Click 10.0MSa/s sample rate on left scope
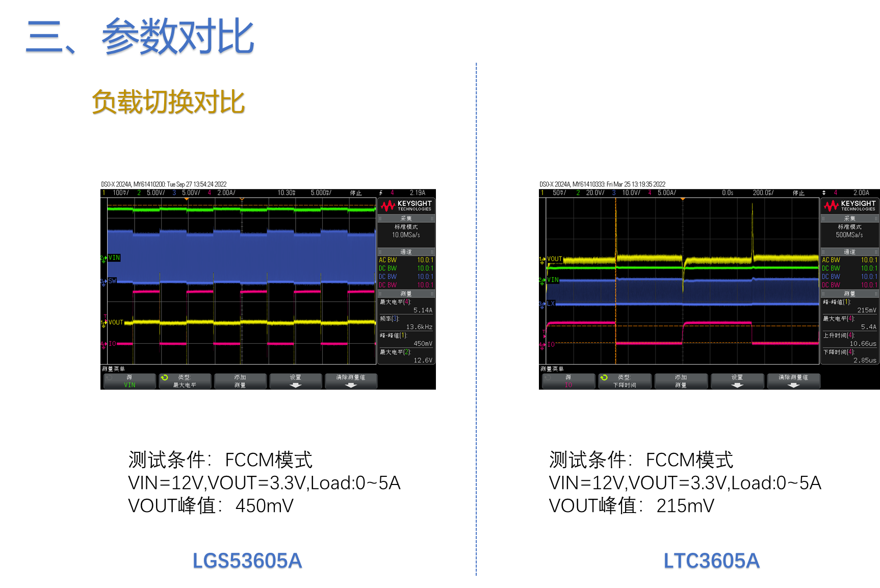The height and width of the screenshot is (588, 880). point(406,235)
